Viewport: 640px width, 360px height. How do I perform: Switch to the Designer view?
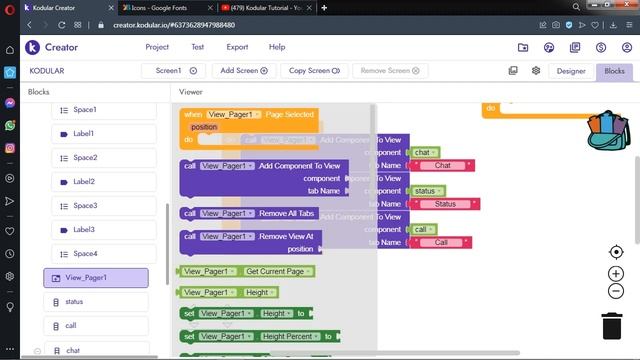[571, 71]
